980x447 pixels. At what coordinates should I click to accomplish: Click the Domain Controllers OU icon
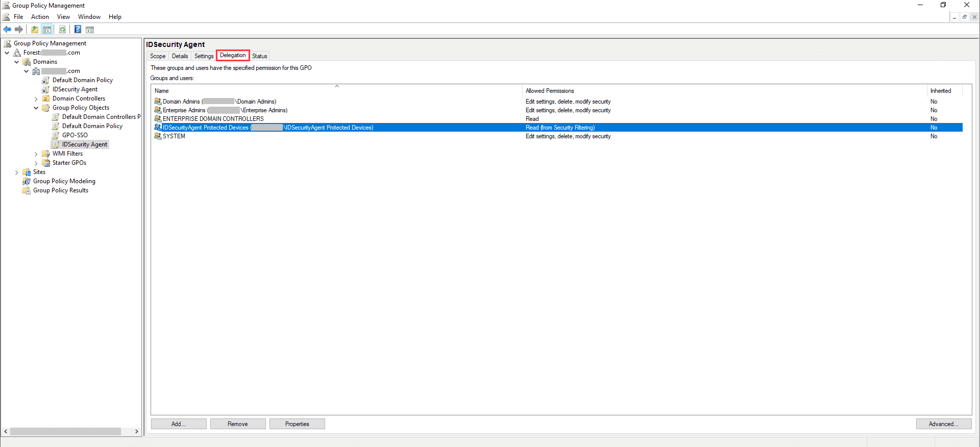tap(46, 98)
